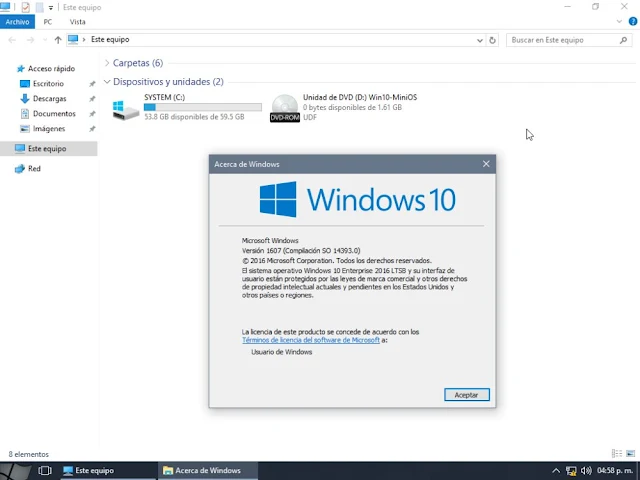
Task: Switch to large icons view layout
Action: 631,453
